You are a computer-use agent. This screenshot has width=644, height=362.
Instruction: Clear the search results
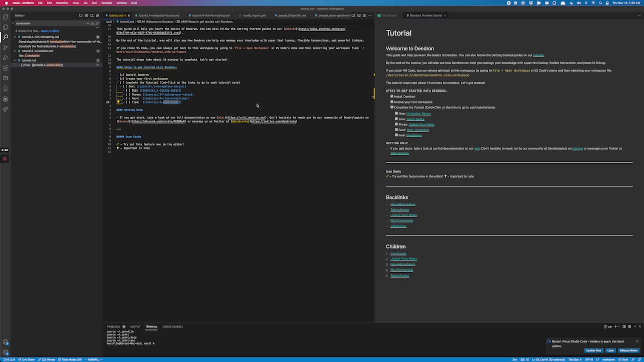click(86, 16)
